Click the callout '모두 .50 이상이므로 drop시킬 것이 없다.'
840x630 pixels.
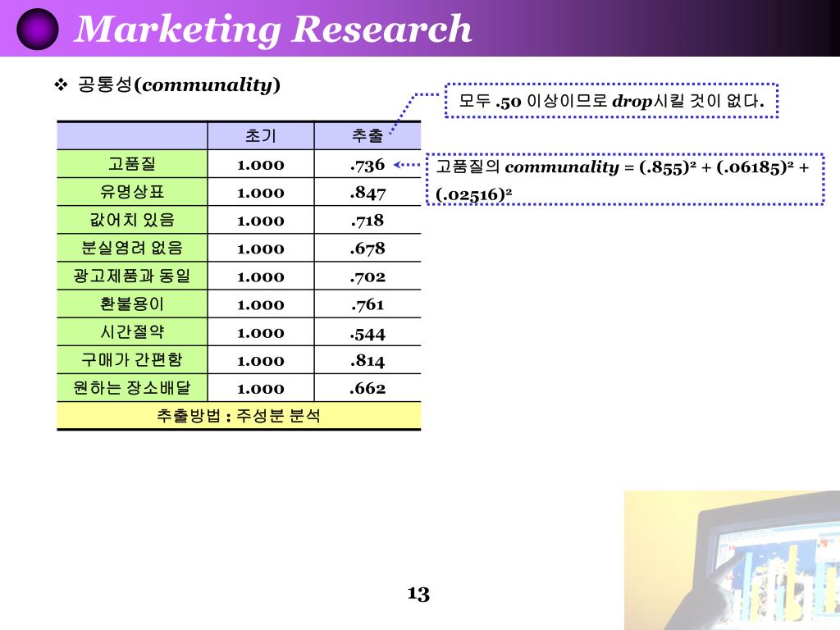pos(611,100)
